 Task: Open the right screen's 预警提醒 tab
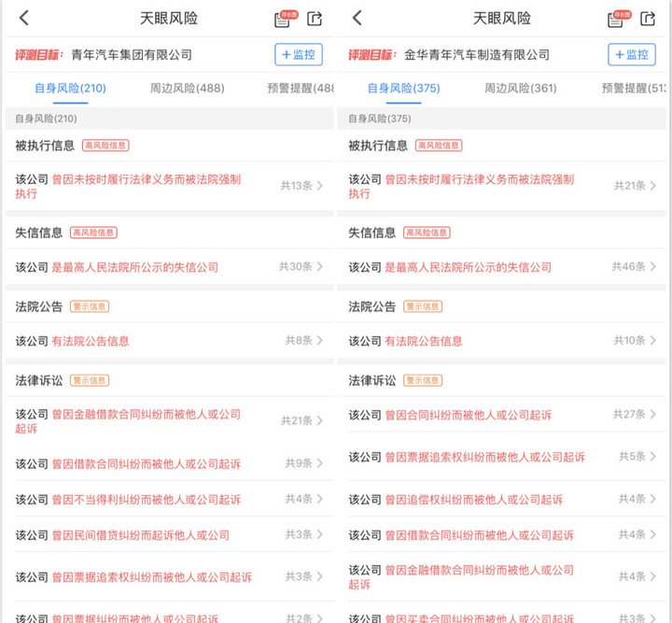634,89
